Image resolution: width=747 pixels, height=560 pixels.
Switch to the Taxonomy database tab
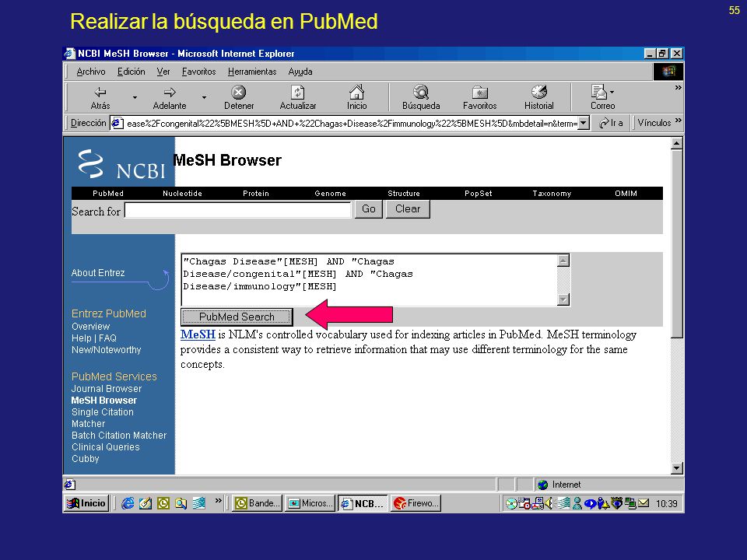(552, 194)
